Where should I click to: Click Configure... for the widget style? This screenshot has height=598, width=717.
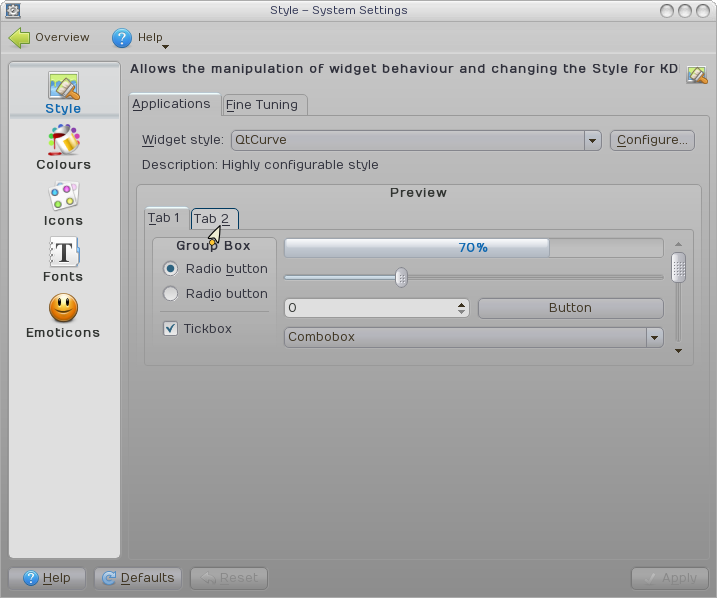tap(652, 140)
